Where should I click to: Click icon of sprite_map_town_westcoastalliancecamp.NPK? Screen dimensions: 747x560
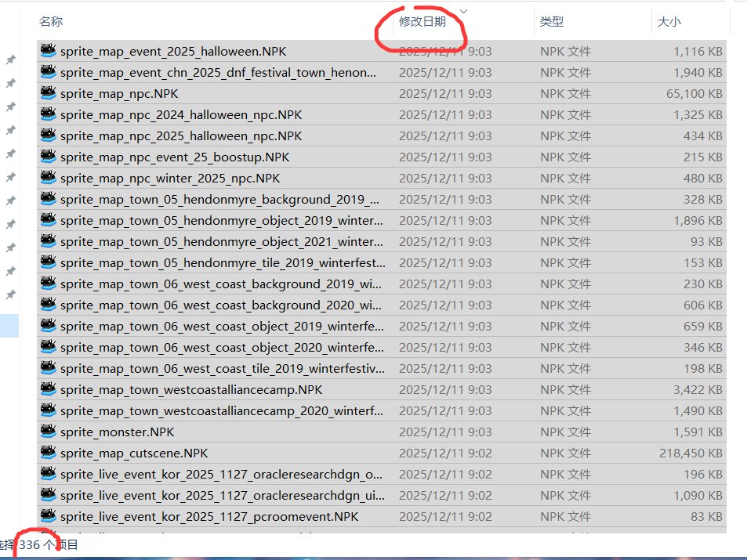pos(48,389)
